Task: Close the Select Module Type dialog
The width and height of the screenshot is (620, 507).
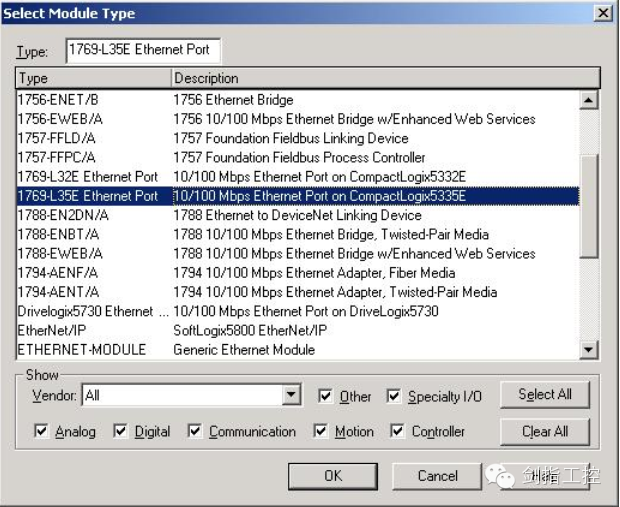Action: tap(601, 14)
